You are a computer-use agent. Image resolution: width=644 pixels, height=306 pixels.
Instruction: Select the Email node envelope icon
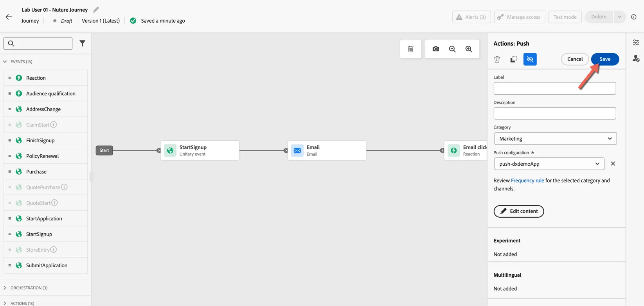(297, 150)
